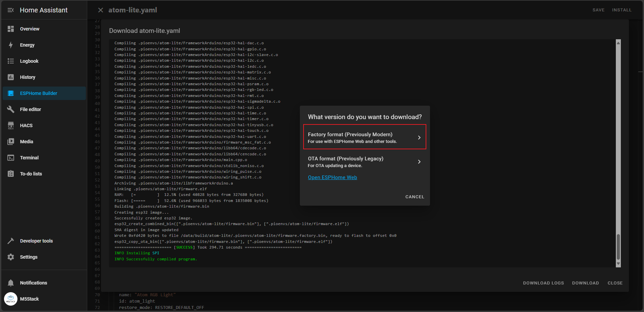The width and height of the screenshot is (644, 312).
Task: Click the Overview dashboard icon
Action: point(11,29)
